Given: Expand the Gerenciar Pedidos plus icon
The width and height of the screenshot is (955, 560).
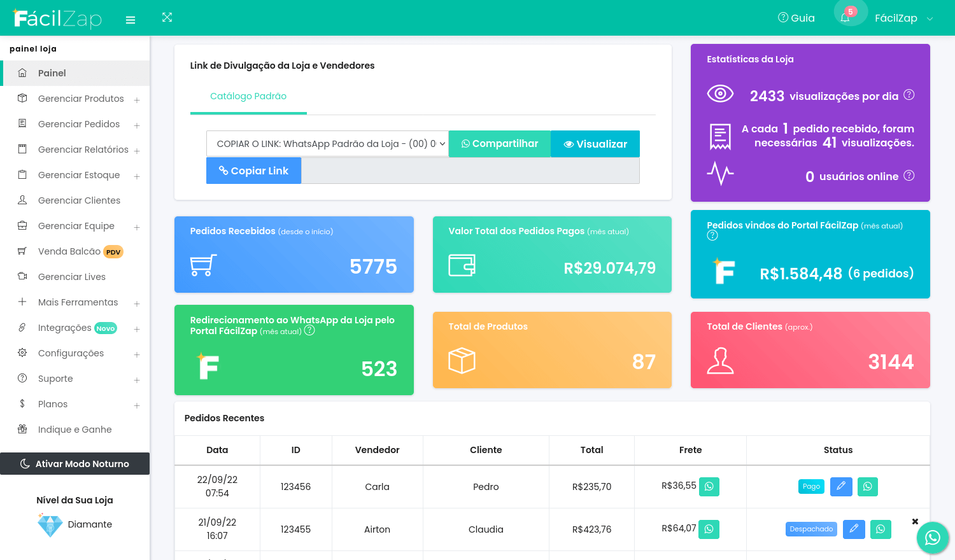Looking at the screenshot, I should (x=137, y=125).
